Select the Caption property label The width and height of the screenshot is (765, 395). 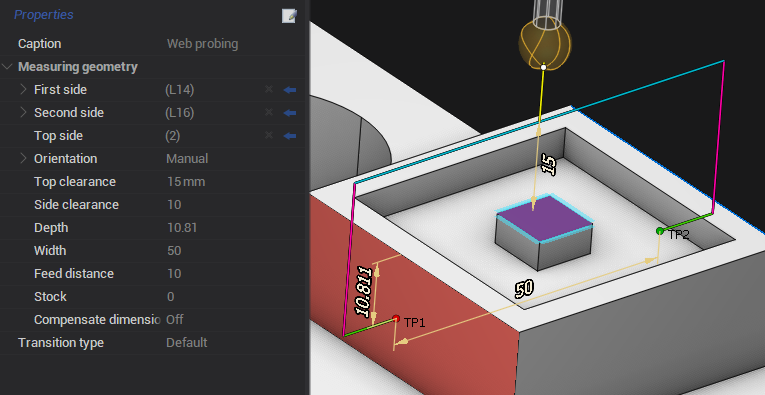coord(40,44)
